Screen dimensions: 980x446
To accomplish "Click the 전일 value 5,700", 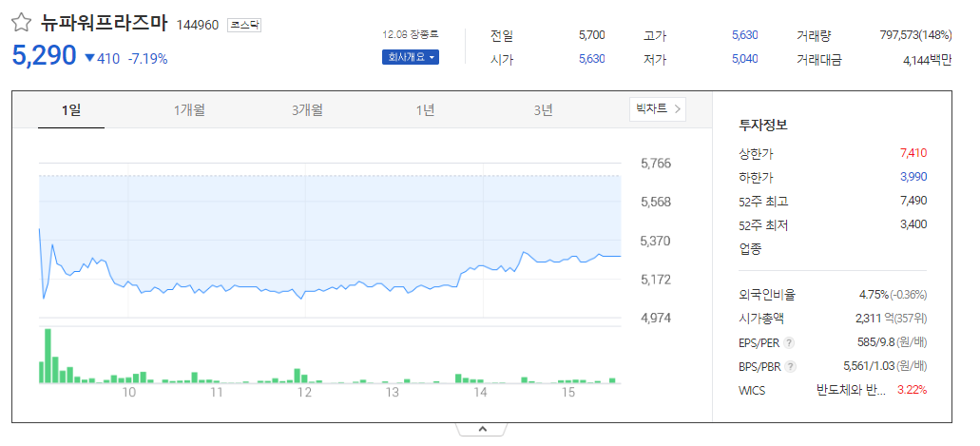I will coord(592,35).
